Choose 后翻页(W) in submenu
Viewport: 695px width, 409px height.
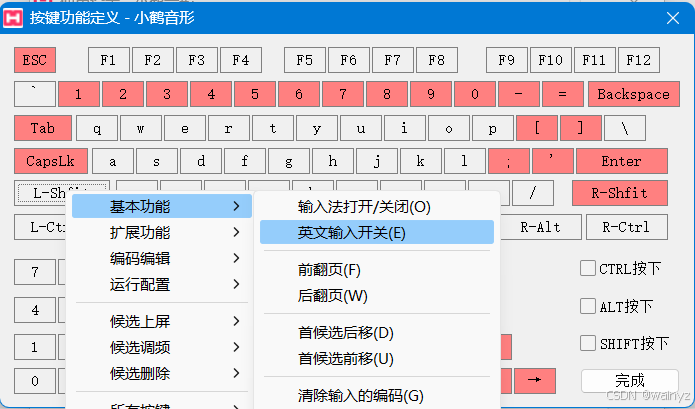pos(377,296)
